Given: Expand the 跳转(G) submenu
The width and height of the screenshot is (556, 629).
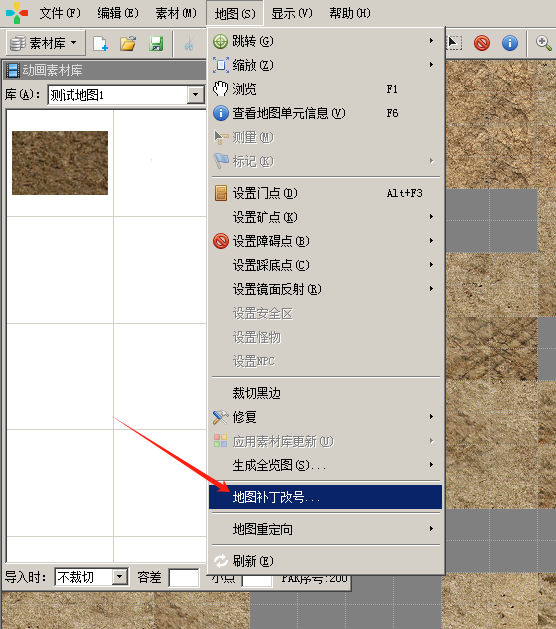Looking at the screenshot, I should [325, 41].
